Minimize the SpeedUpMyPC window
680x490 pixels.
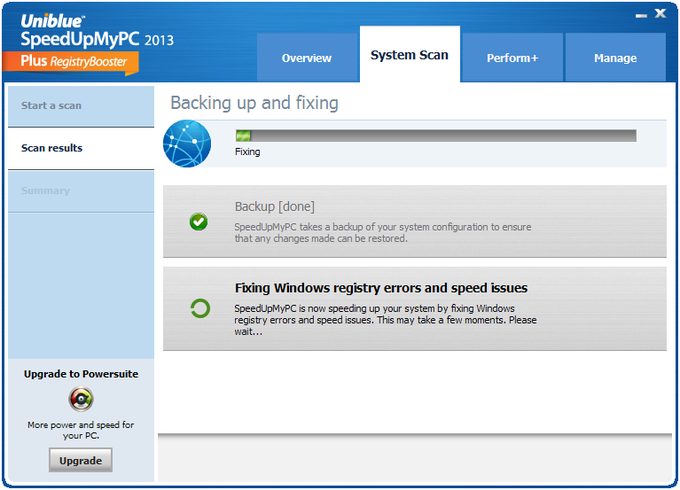tap(641, 16)
